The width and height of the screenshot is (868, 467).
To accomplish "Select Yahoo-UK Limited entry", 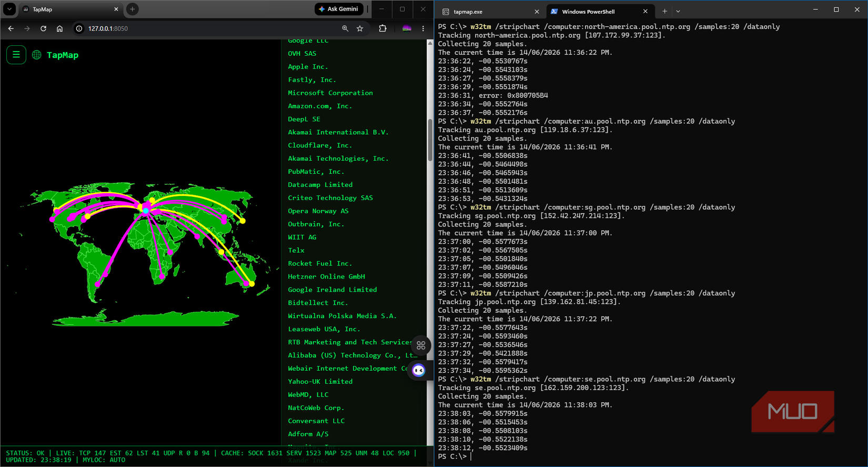I will point(320,382).
